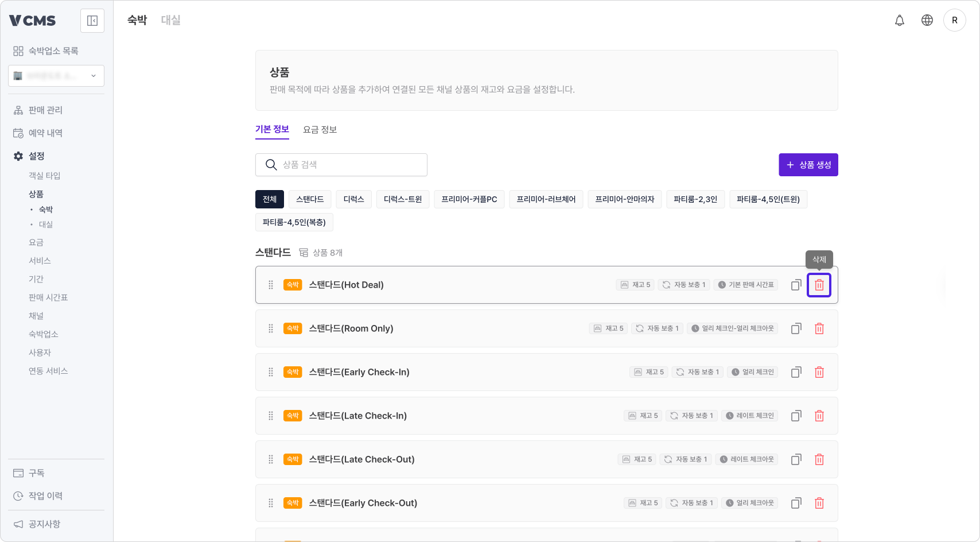Image resolution: width=980 pixels, height=542 pixels.
Task: Open 판매 시간표 settings item
Action: pos(48,297)
